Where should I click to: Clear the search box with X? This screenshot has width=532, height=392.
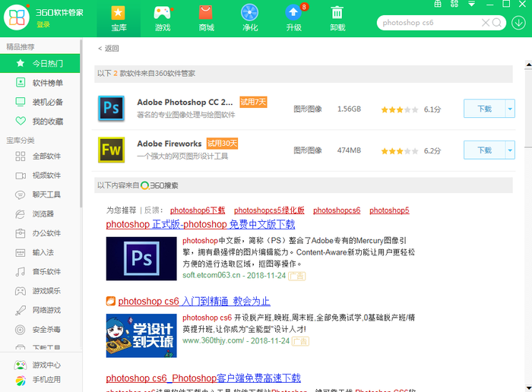tap(486, 23)
